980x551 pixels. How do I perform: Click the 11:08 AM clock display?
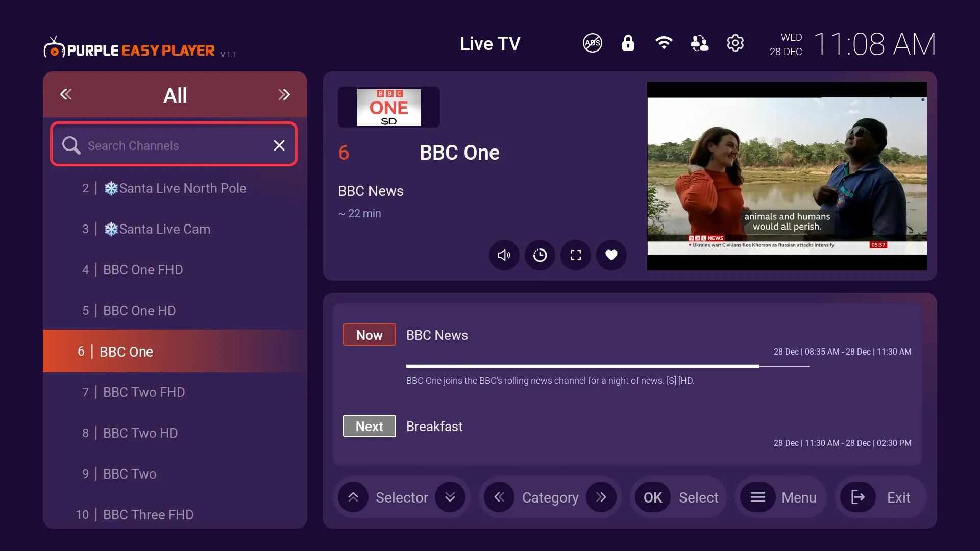874,44
